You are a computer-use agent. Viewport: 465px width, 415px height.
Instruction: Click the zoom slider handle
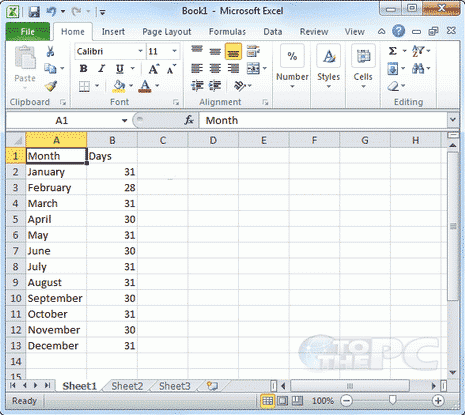click(x=393, y=400)
